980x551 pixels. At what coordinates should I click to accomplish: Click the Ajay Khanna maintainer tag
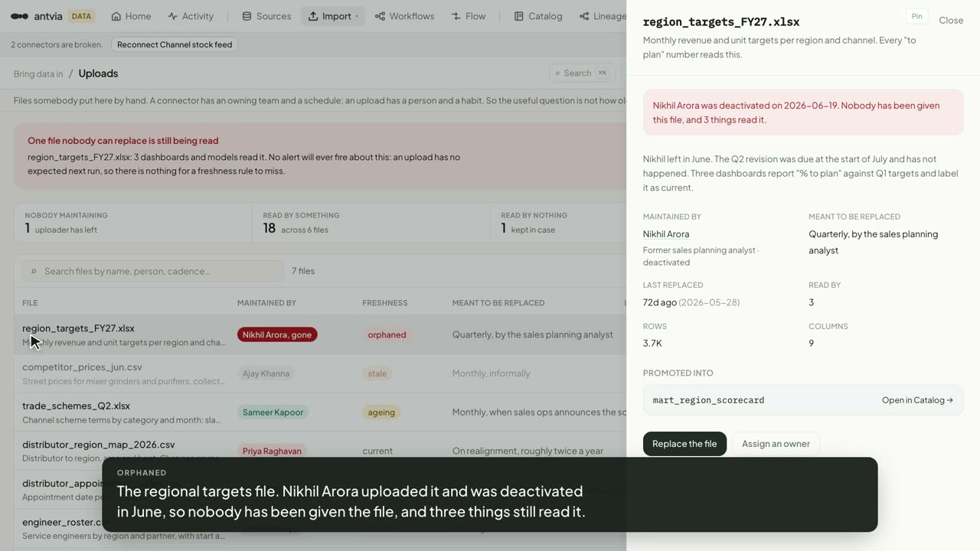pos(266,373)
